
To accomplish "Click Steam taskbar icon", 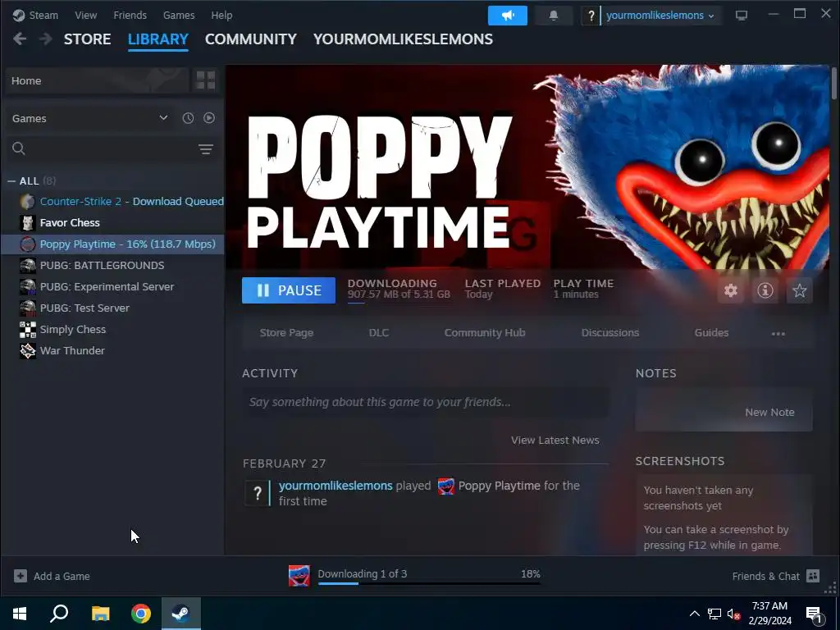I will click(x=181, y=614).
